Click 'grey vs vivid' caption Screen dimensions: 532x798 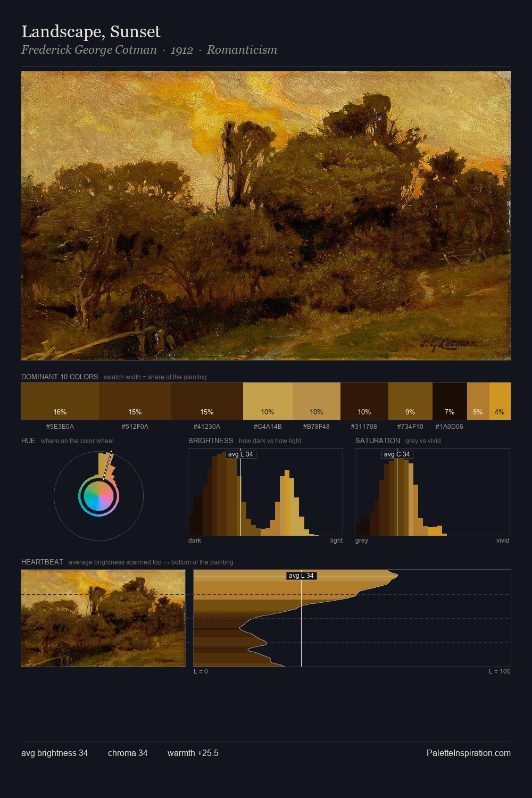(423, 441)
